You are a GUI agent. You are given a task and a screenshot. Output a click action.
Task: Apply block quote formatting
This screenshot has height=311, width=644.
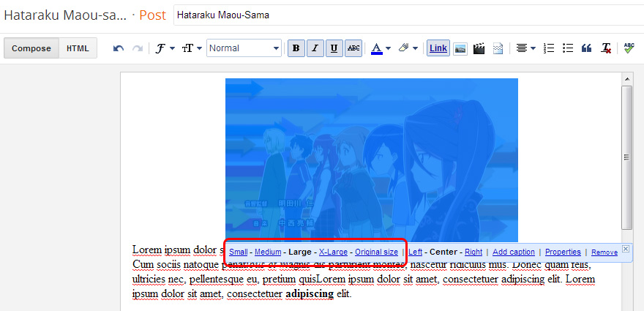[x=586, y=48]
